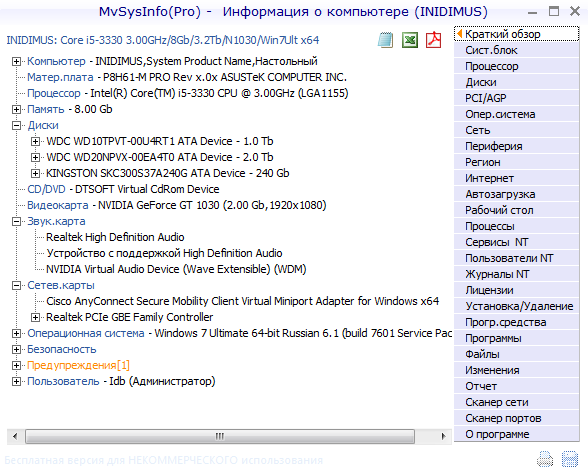Collapse the Звук.карта tree node
This screenshot has height=472, width=588.
point(16,222)
